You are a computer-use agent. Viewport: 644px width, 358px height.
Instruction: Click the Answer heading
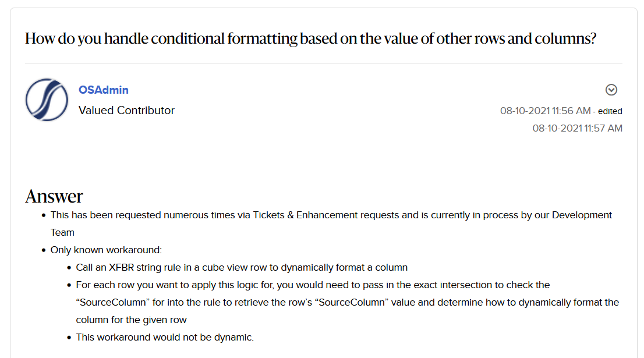[54, 196]
